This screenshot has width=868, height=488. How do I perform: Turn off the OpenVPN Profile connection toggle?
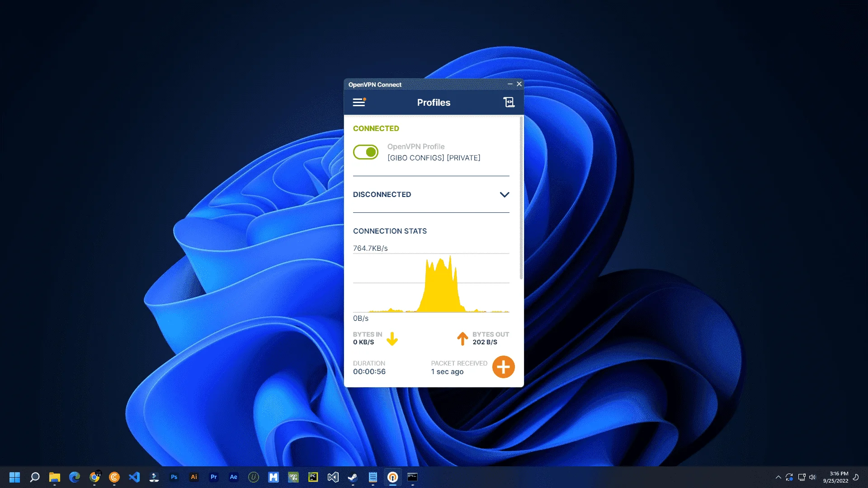click(x=366, y=152)
